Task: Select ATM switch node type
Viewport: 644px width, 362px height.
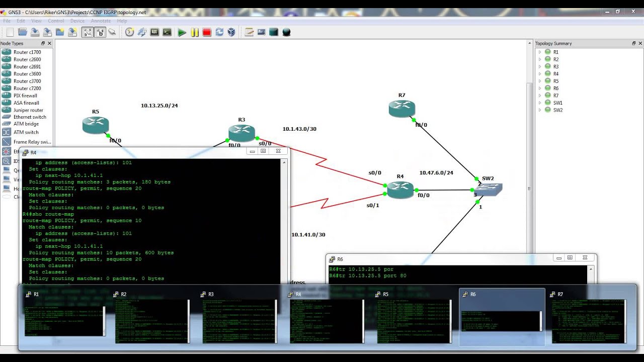Action: (26, 132)
